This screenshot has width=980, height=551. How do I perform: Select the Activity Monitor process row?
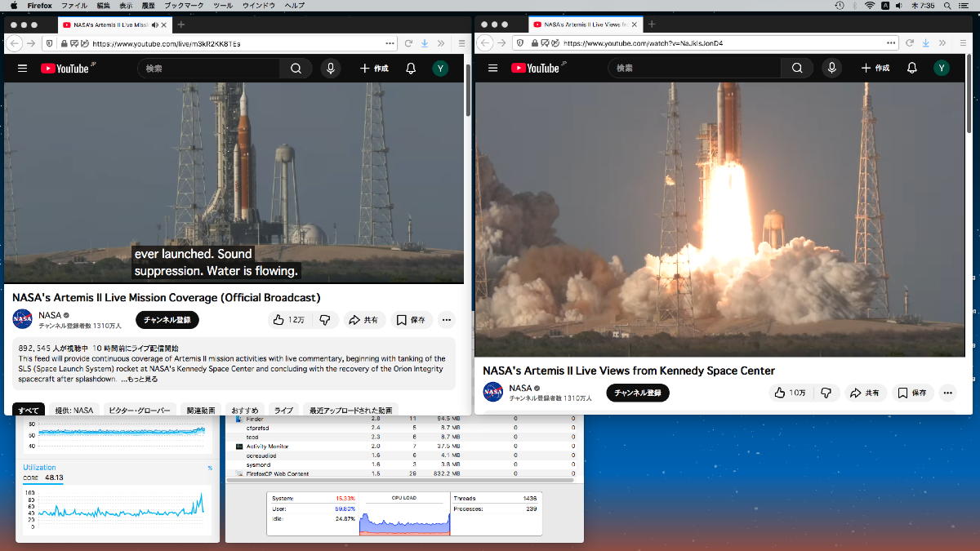tap(405, 447)
